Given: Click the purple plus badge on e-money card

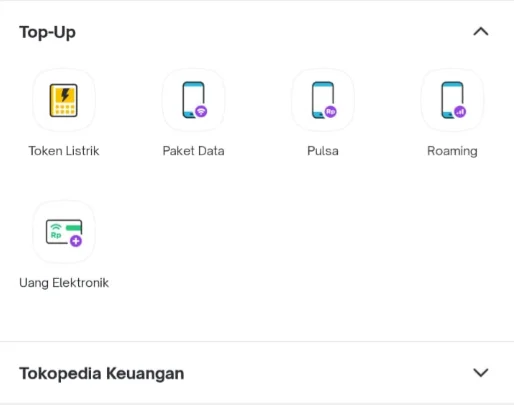Looking at the screenshot, I should coord(76,241).
